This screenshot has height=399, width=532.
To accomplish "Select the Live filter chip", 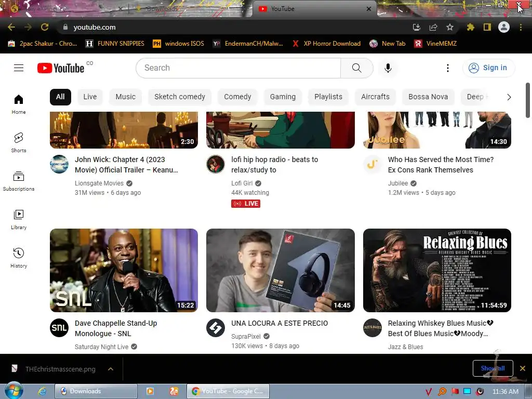I will 90,97.
